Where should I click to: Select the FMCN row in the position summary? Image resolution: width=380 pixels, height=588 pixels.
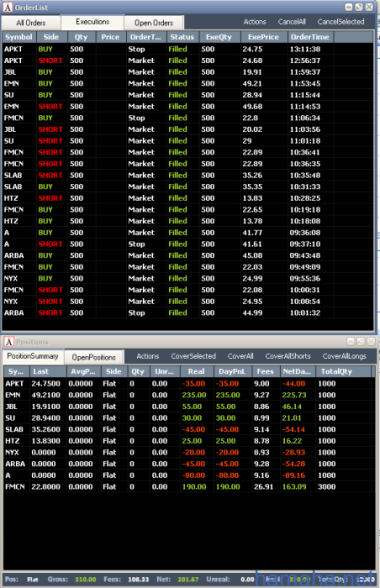pyautogui.click(x=189, y=487)
